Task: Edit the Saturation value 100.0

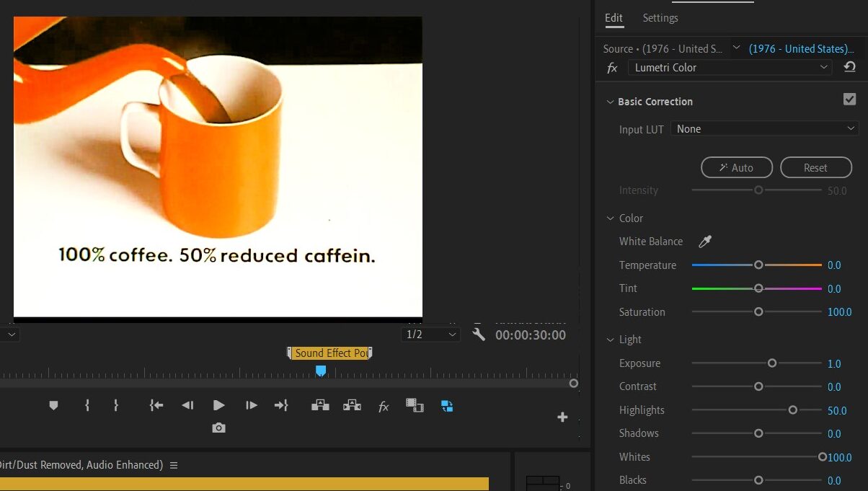Action: click(839, 312)
